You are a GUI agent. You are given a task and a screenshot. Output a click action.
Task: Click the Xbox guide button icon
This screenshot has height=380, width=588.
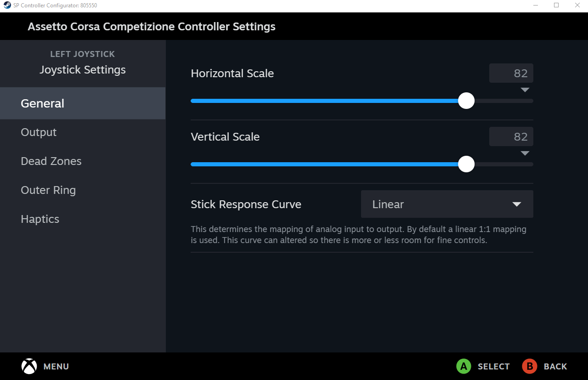point(29,366)
